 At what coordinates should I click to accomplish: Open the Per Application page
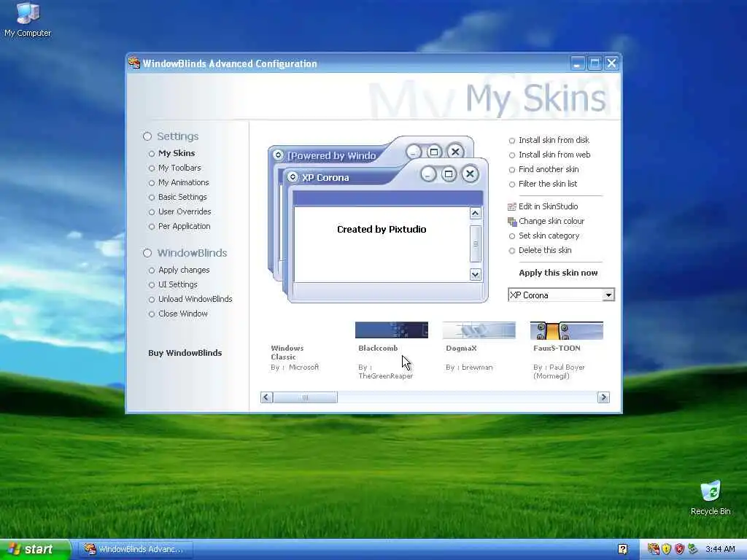[185, 226]
